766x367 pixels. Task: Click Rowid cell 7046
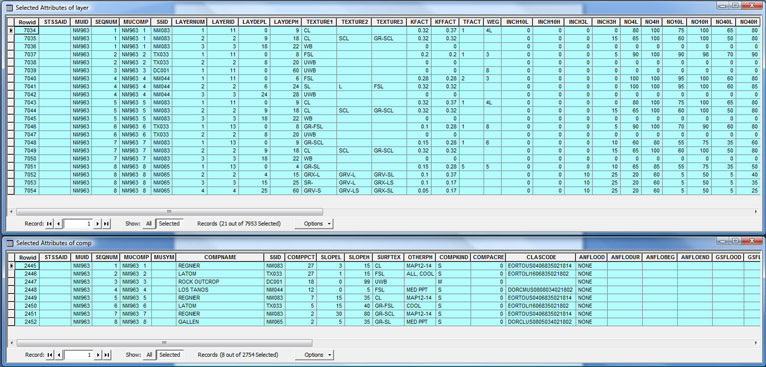coord(27,126)
